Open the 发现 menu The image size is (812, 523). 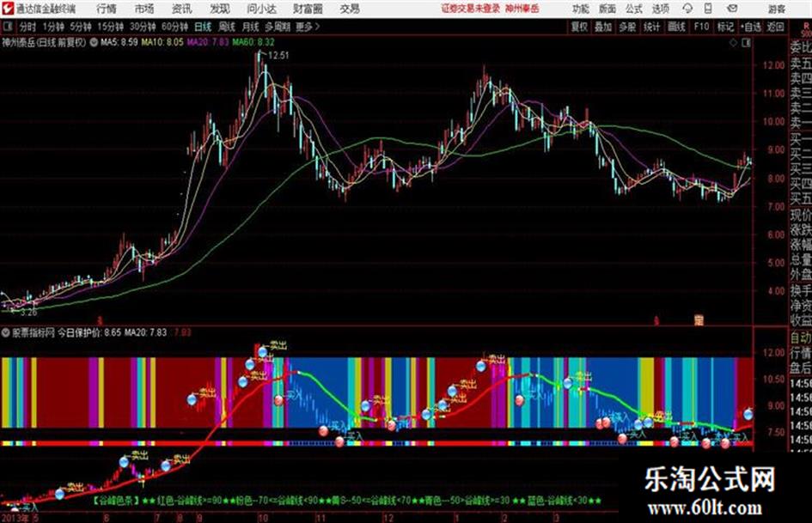tap(220, 9)
